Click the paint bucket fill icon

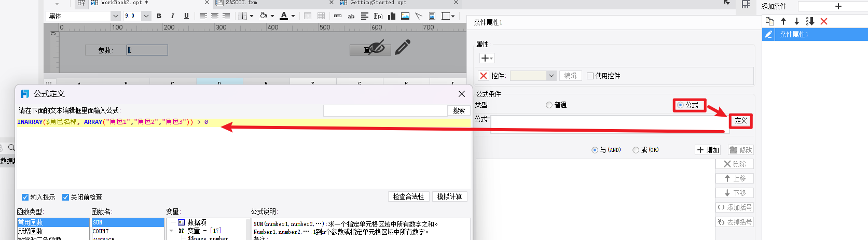coord(264,16)
